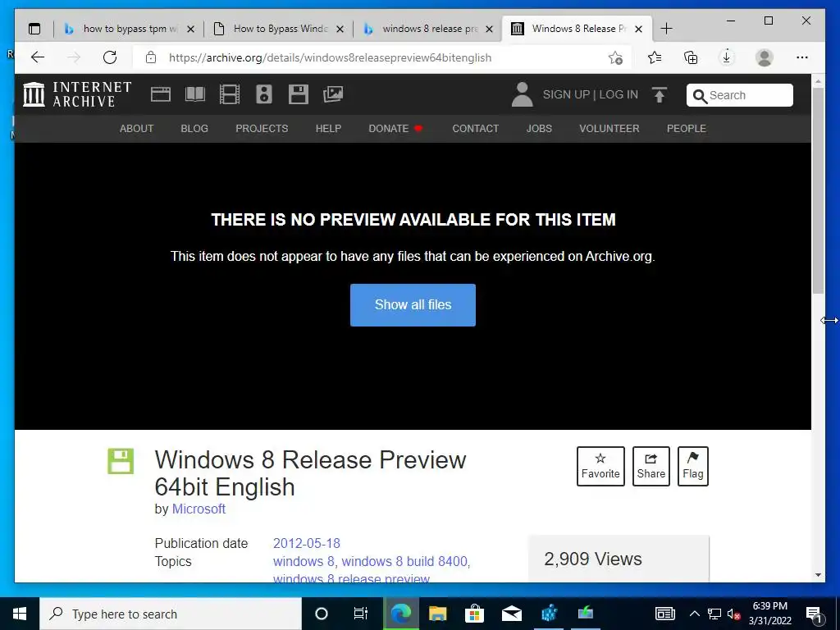Open the Texts book icon

coord(195,95)
